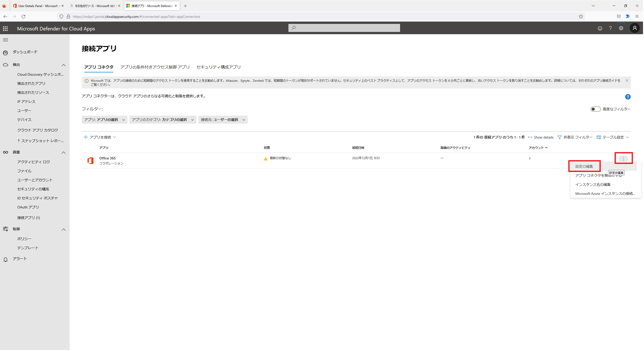Click the Microsoft Defender for Cloud Apps title

[x=56, y=29]
